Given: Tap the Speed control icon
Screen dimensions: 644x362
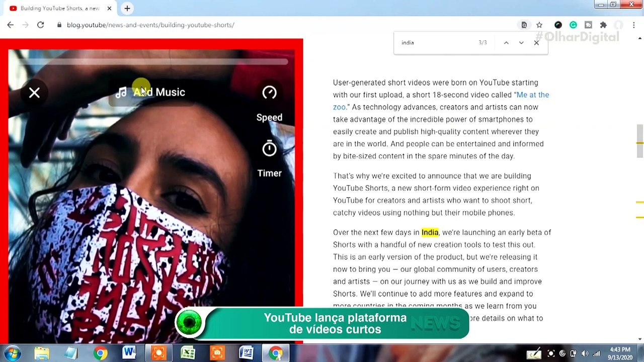Looking at the screenshot, I should (x=269, y=93).
